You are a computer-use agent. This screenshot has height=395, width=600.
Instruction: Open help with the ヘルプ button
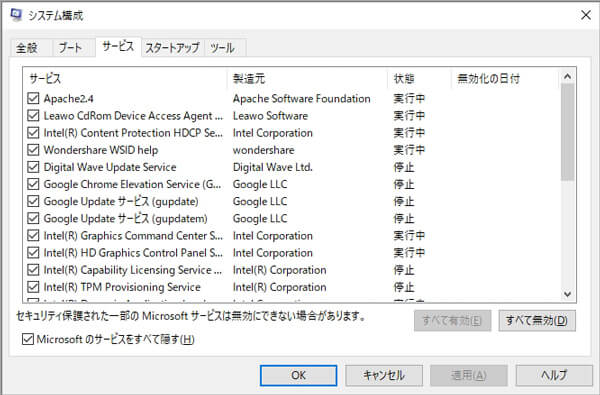click(x=554, y=375)
